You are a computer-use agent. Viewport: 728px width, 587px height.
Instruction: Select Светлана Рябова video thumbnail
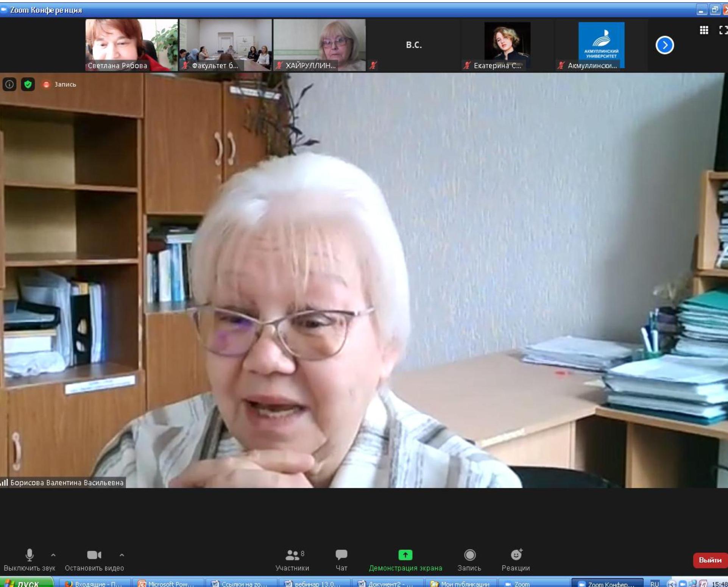[x=131, y=45]
